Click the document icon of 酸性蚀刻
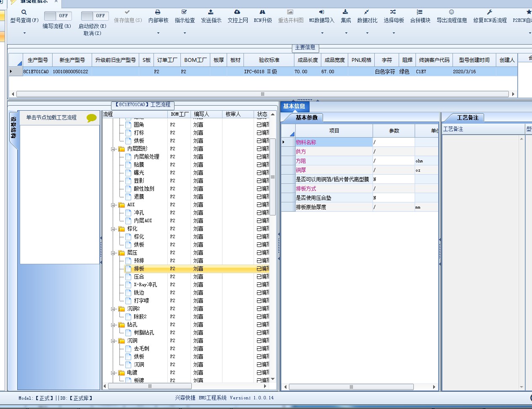The width and height of the screenshot is (532, 409). click(x=129, y=189)
